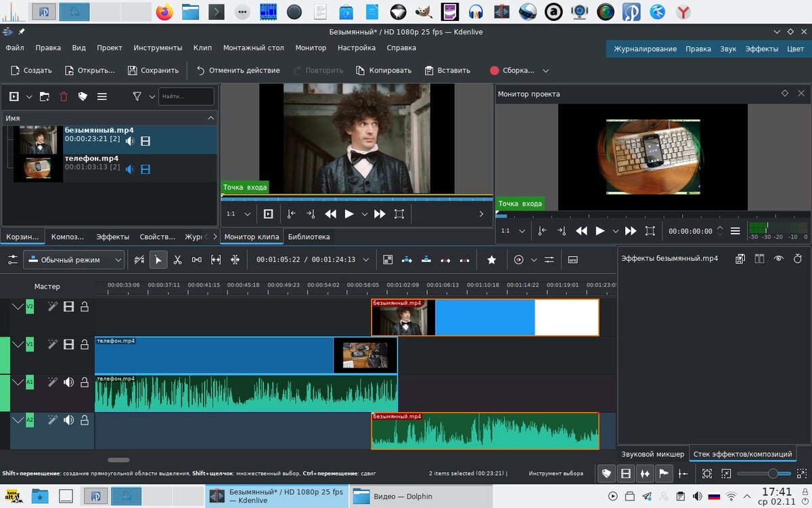The width and height of the screenshot is (812, 508).
Task: Click the Сборка... render button
Action: click(x=512, y=70)
